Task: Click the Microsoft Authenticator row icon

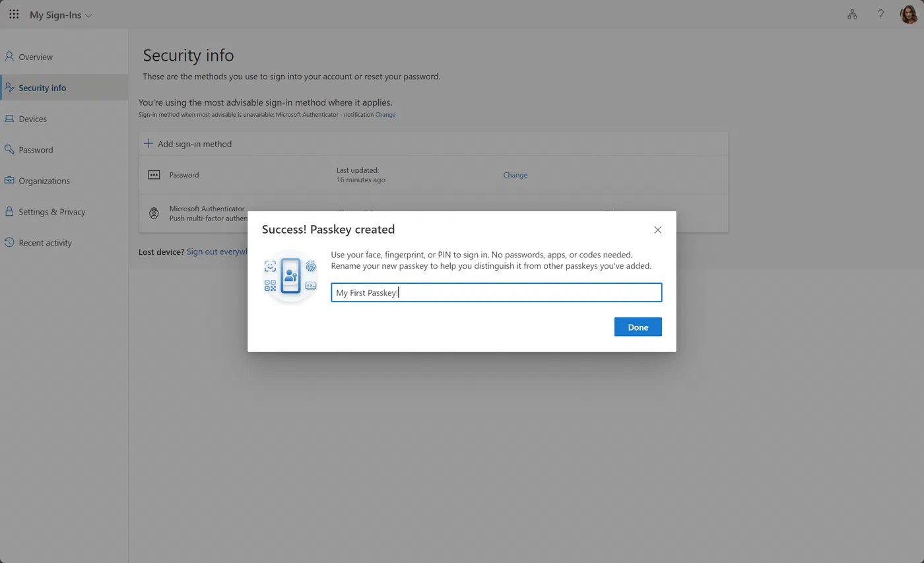Action: [154, 213]
